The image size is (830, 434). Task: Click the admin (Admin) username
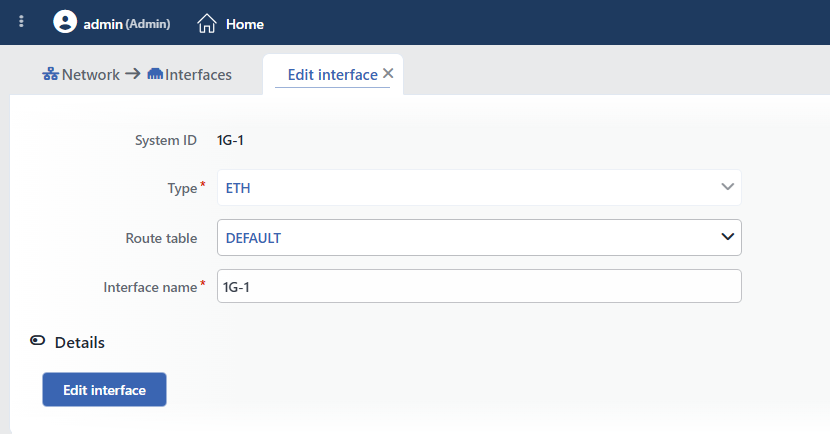127,24
